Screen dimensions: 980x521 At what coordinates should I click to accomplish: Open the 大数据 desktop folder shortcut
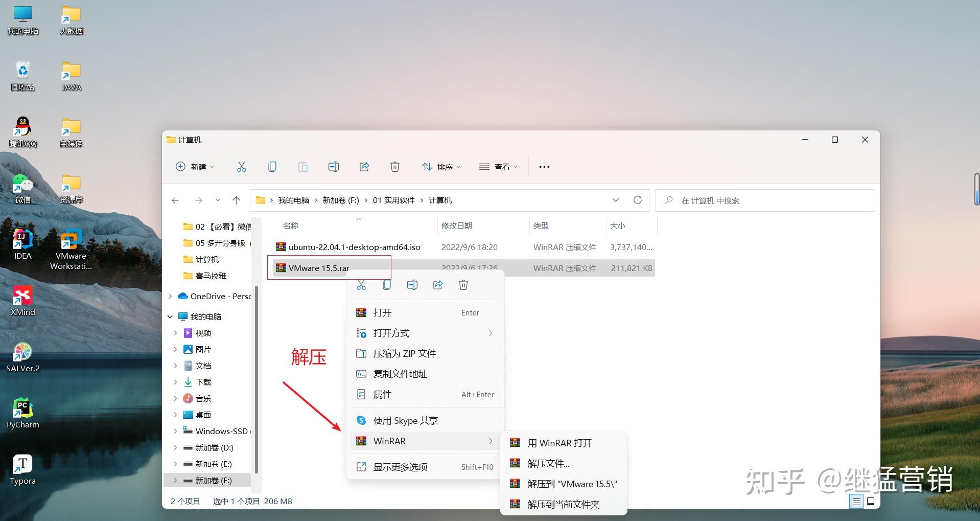(72, 20)
